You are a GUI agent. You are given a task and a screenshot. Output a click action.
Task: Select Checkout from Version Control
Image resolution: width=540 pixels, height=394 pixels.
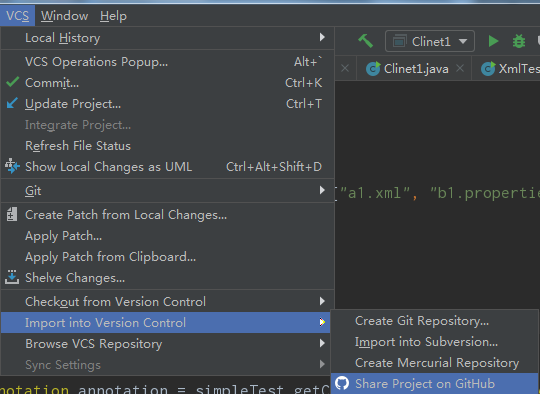[167, 302]
